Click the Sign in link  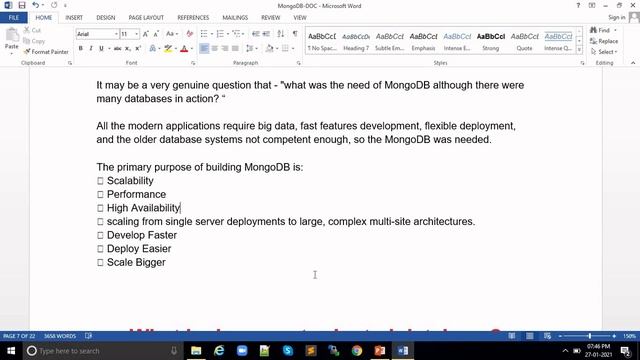point(616,18)
